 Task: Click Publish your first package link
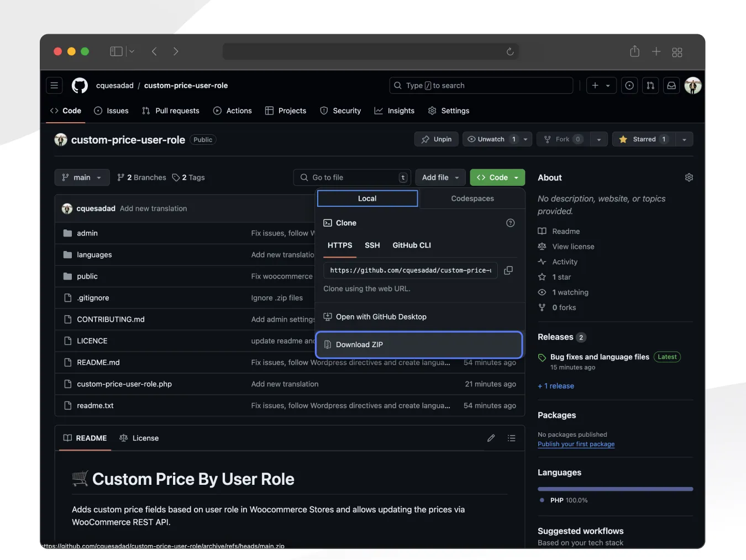pyautogui.click(x=576, y=444)
